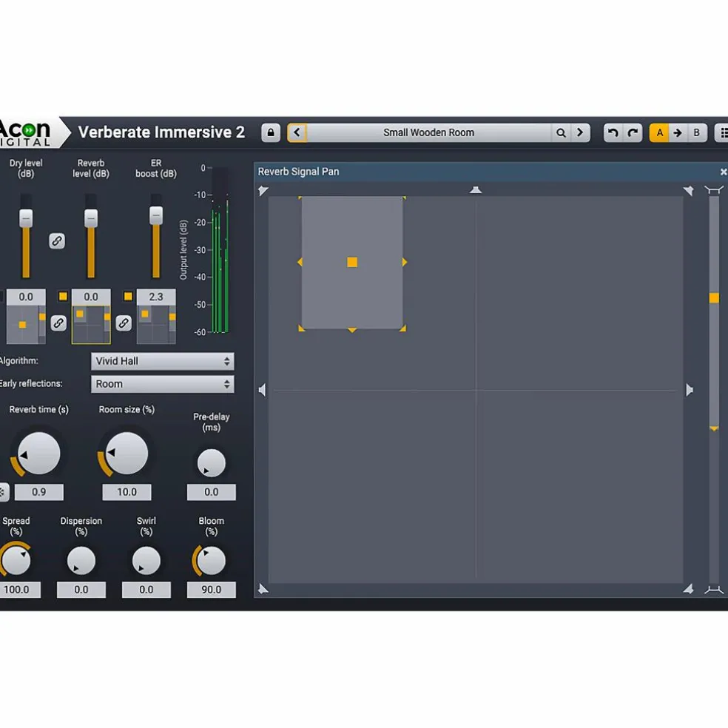The image size is (728, 728).
Task: Click the Reverb level fader handle
Action: pos(91,218)
